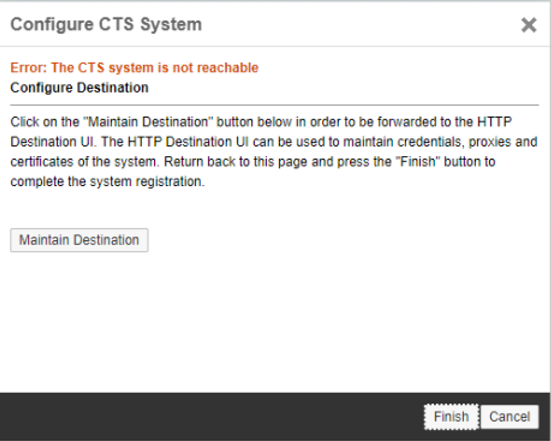Click the horizontal separator under Configure Destination

click(274, 105)
